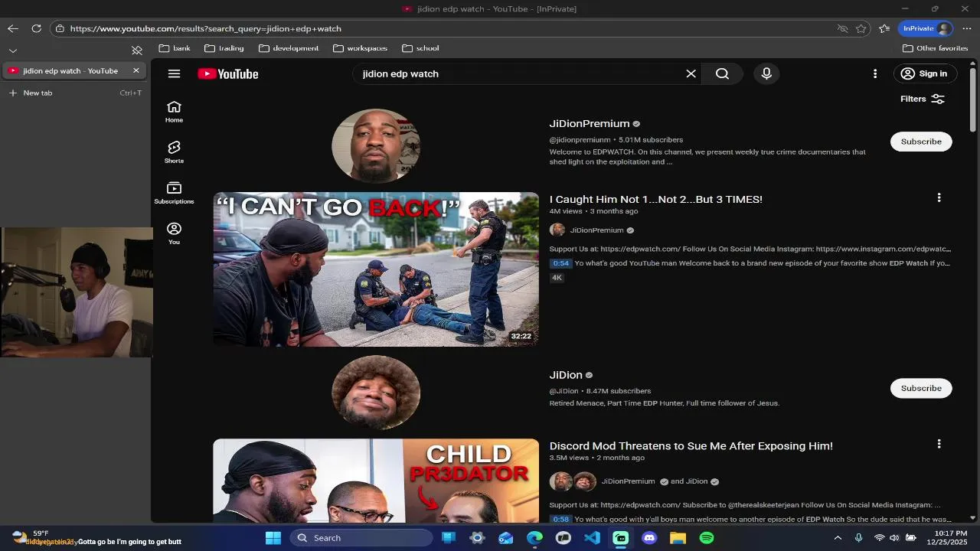The image size is (980, 551).
Task: Open options for "I Caught Him" video
Action: coord(939,197)
